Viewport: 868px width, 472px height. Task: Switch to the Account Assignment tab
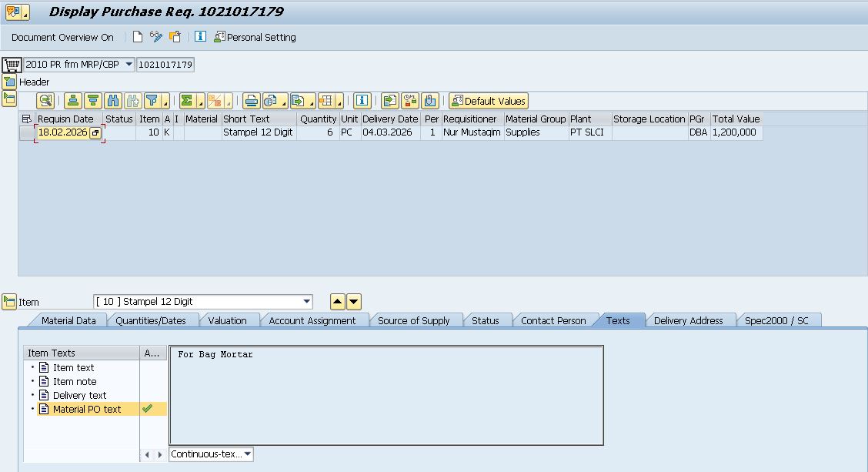pos(312,320)
